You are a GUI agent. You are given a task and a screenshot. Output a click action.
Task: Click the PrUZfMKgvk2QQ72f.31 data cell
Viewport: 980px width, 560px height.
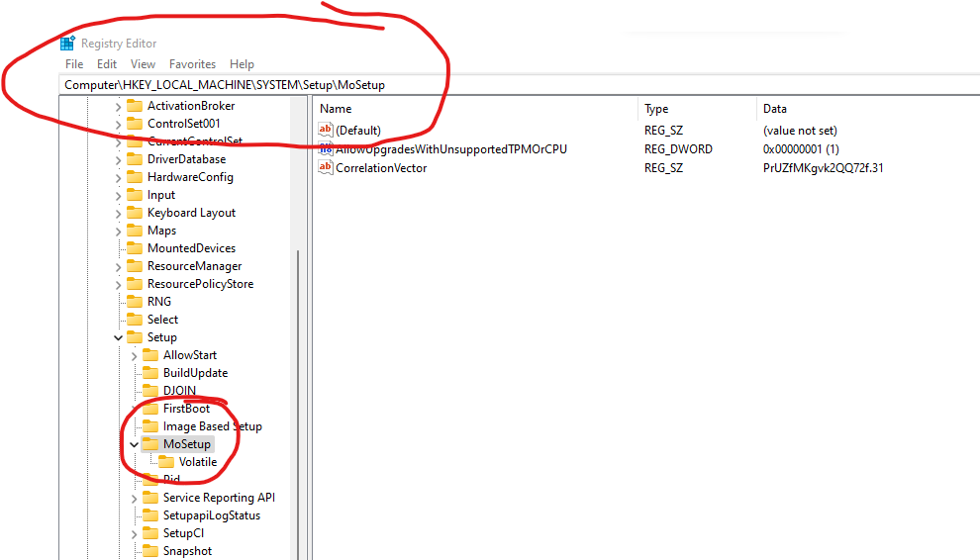(x=824, y=168)
